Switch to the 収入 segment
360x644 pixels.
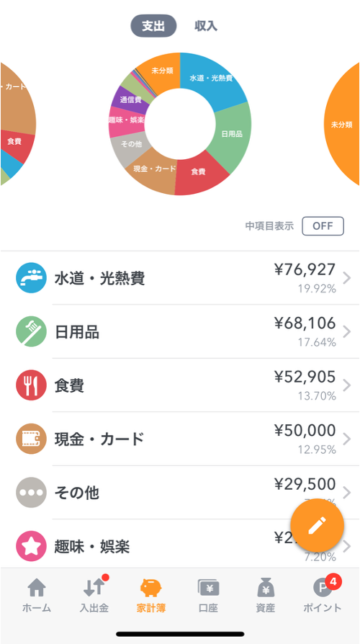tap(206, 26)
